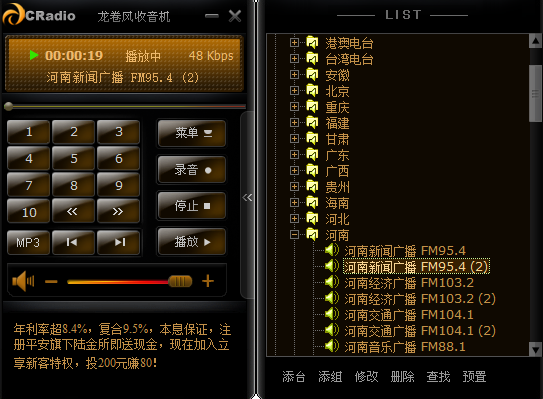Click 修改 to edit the station
543x399 pixels.
coord(366,376)
